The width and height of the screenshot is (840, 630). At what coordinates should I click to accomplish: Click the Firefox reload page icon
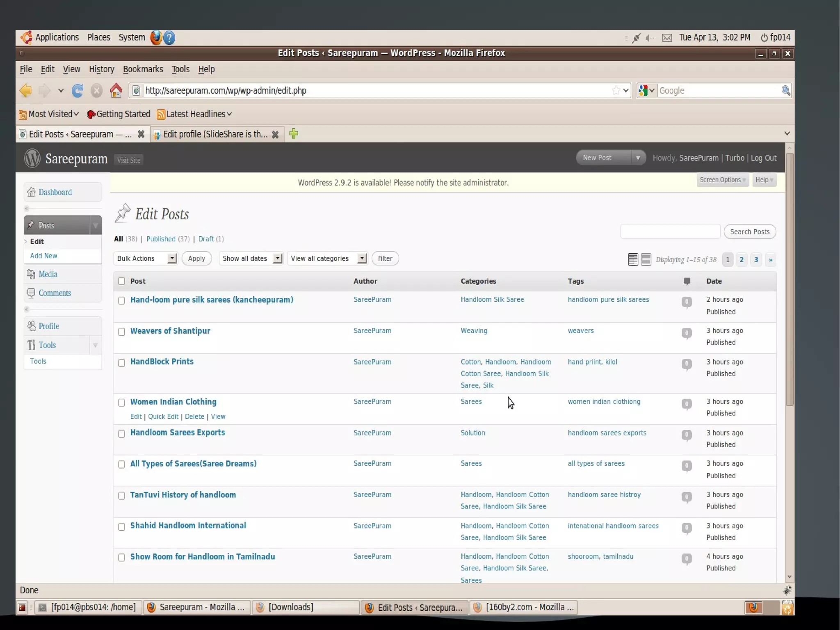(x=78, y=90)
